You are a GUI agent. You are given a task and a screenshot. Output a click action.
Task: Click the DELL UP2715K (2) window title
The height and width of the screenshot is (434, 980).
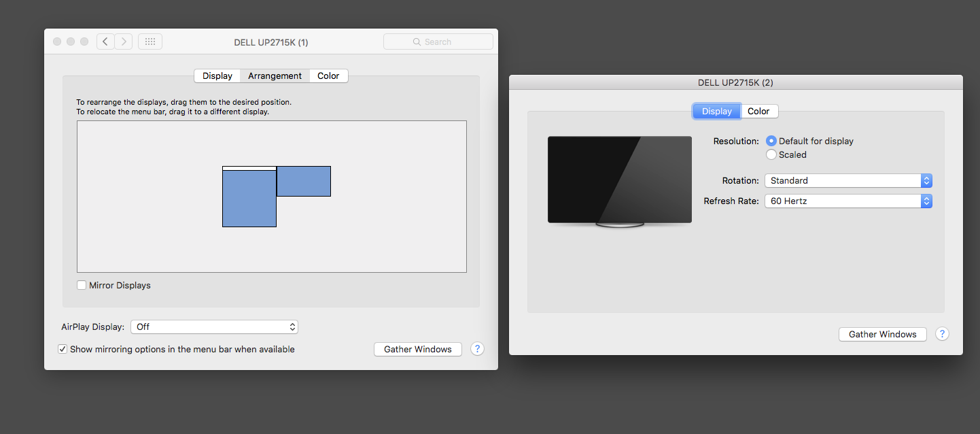tap(735, 82)
